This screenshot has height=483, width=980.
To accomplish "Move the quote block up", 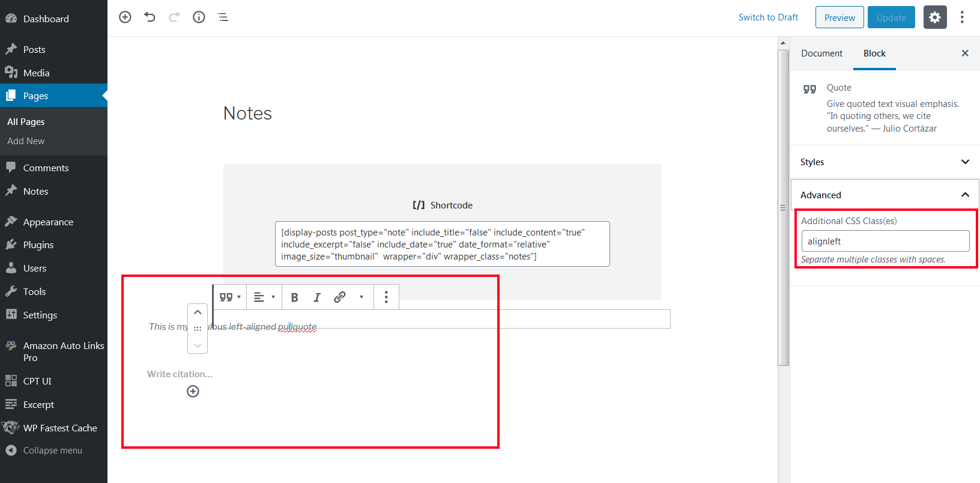I will coord(198,312).
